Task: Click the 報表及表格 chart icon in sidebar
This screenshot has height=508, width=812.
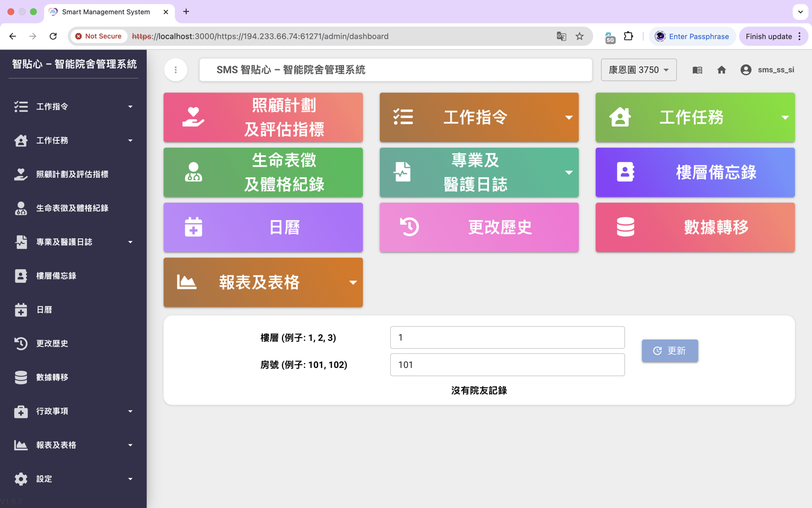Action: pyautogui.click(x=21, y=445)
